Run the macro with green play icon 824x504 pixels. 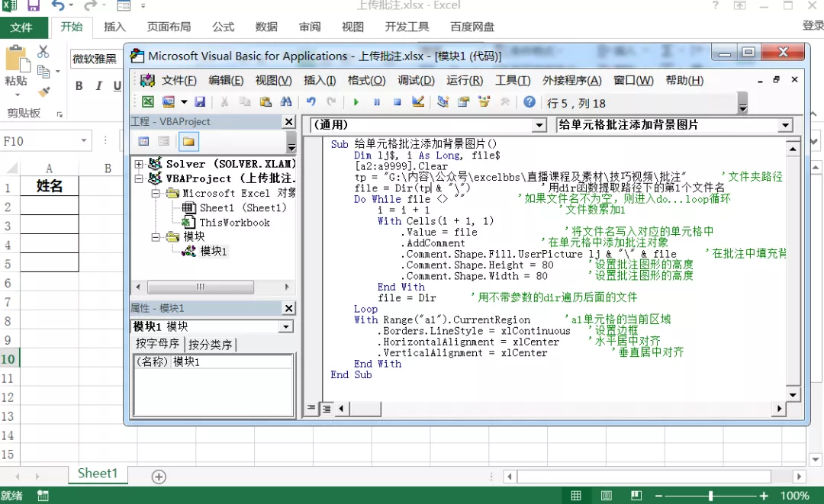356,102
